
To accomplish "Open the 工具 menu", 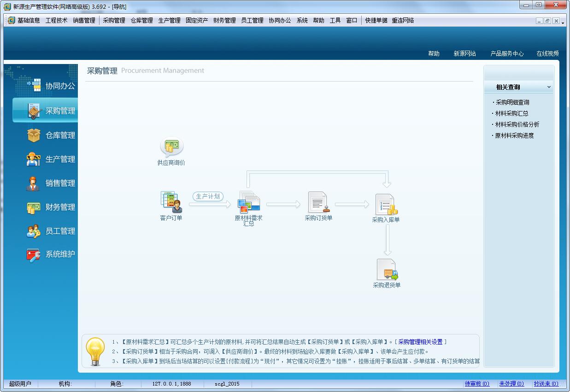I will (x=335, y=20).
